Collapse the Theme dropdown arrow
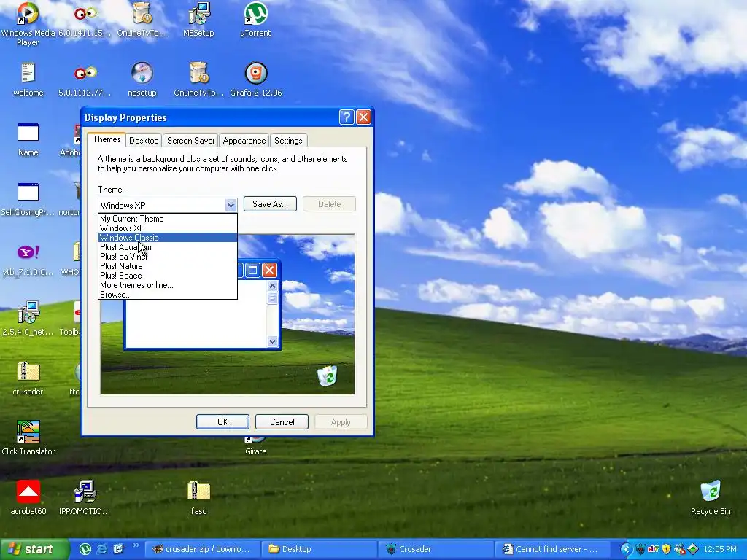Screen dimensions: 747x560 pos(231,205)
